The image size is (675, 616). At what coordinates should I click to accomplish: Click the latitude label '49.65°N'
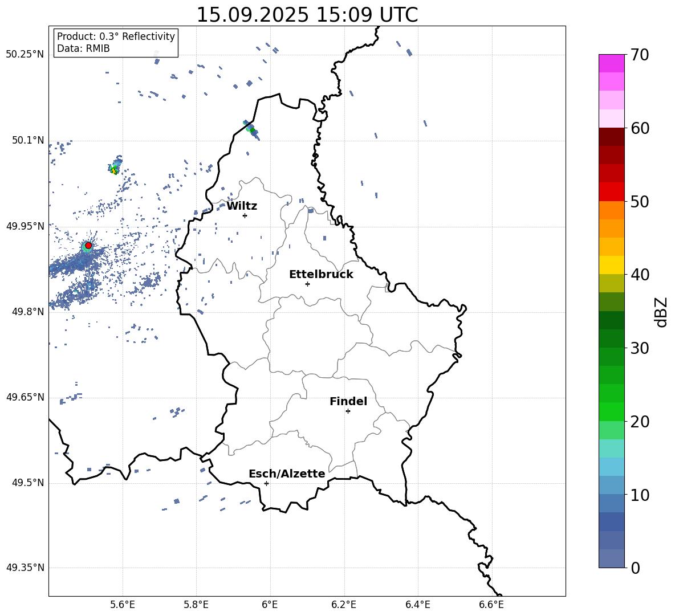[x=25, y=397]
